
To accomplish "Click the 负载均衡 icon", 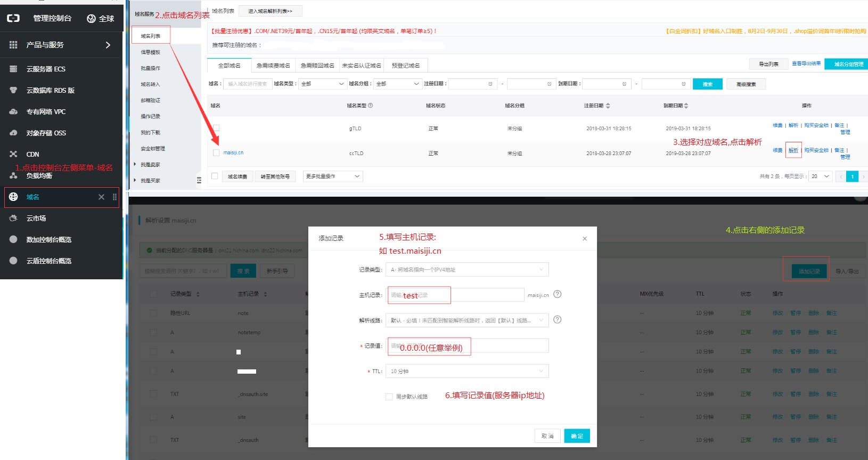I will pos(13,175).
